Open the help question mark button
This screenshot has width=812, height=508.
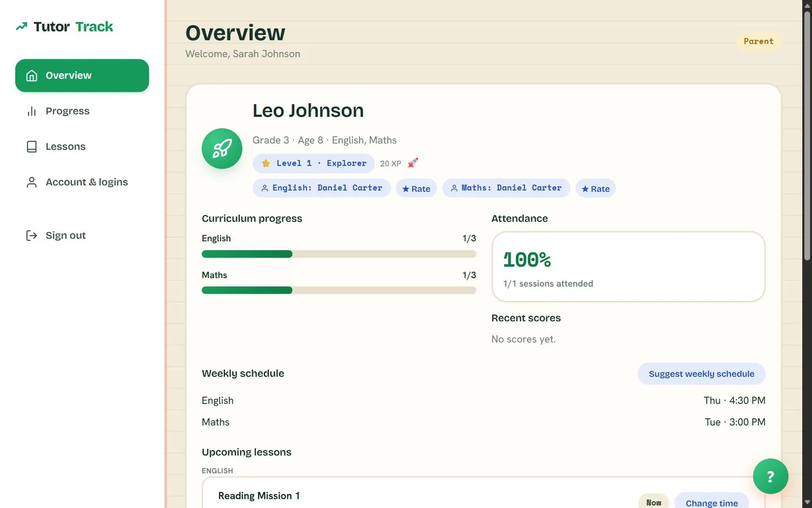coord(770,476)
